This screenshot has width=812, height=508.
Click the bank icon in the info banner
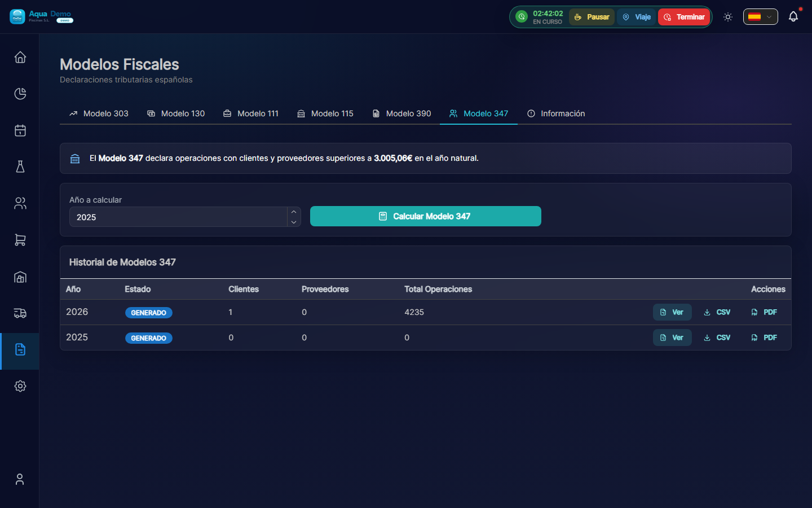pyautogui.click(x=75, y=159)
